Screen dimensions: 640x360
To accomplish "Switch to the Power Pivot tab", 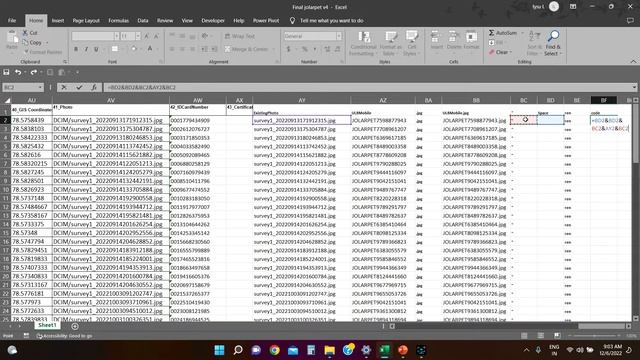I will (266, 20).
